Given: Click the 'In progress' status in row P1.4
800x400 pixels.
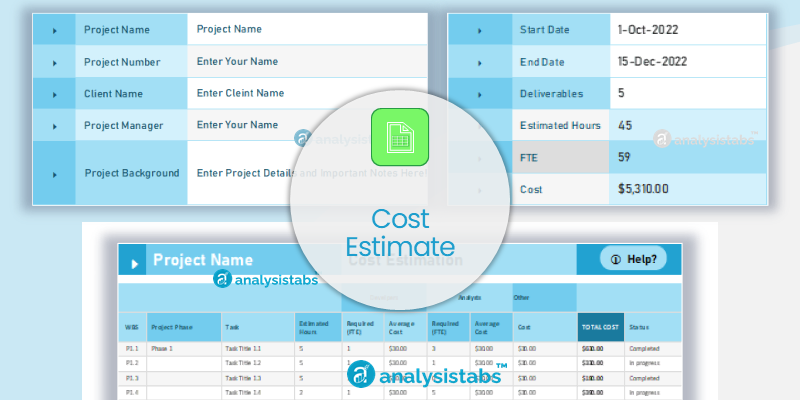Looking at the screenshot, I should pyautogui.click(x=653, y=392).
